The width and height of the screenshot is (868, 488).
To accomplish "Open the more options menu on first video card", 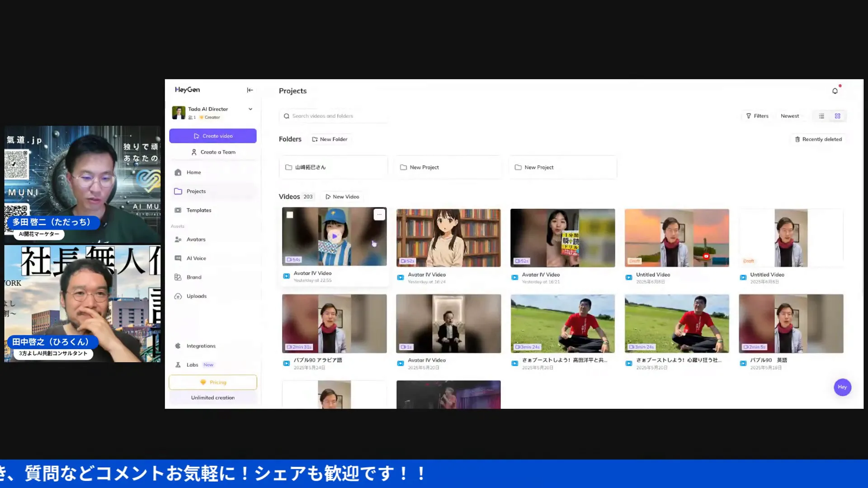I will pos(379,215).
